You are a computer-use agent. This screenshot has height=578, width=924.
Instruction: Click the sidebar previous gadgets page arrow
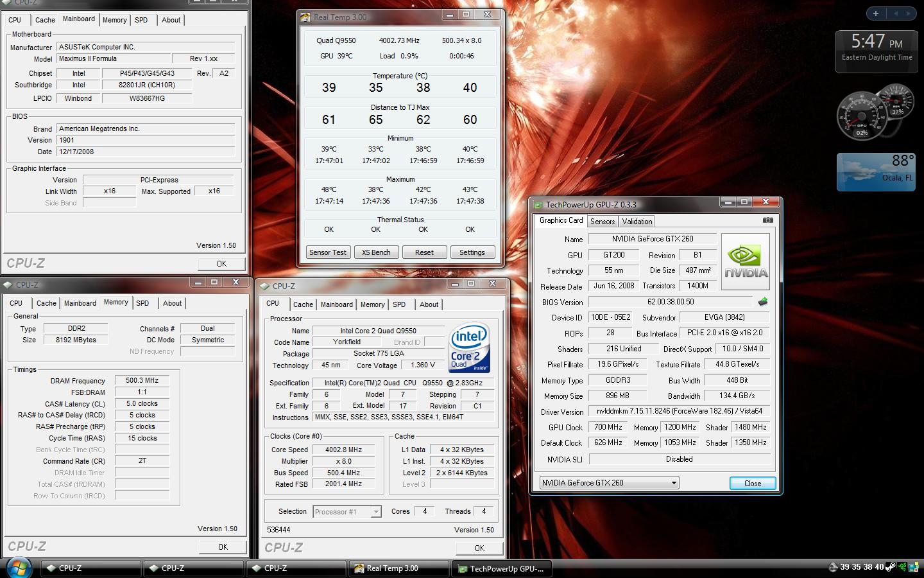[x=896, y=13]
